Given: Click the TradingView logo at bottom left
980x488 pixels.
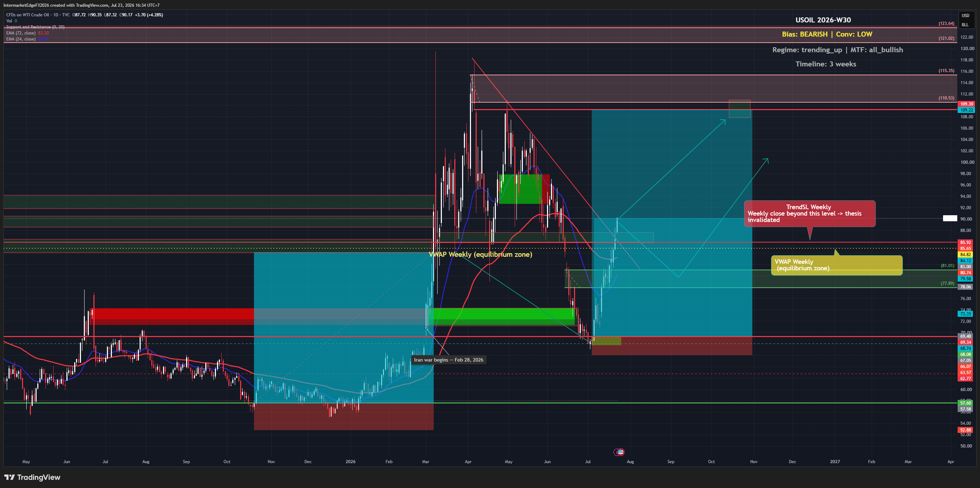Looking at the screenshot, I should [x=32, y=477].
